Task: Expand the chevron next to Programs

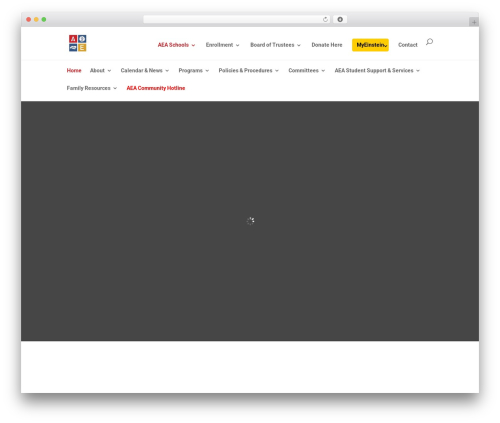Action: pos(207,71)
